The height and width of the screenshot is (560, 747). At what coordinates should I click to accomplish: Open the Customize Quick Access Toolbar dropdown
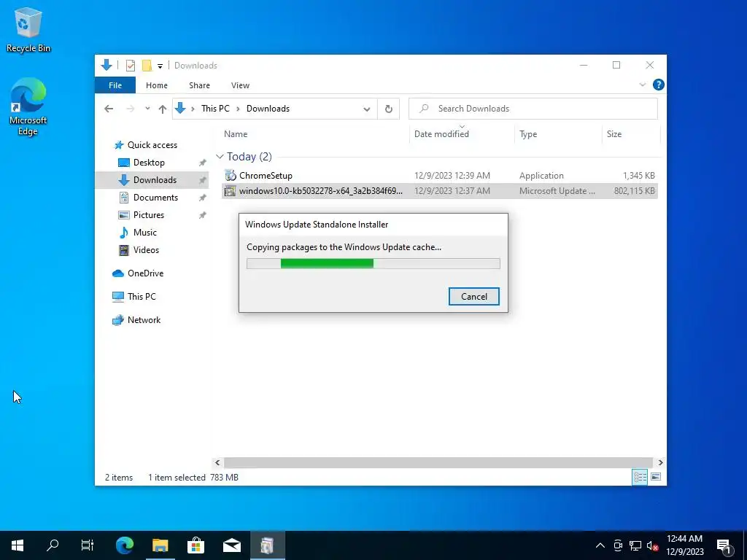pyautogui.click(x=160, y=66)
